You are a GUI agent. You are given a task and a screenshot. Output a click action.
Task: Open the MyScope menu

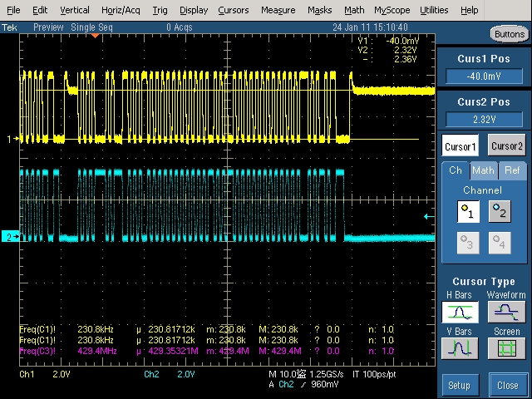392,10
